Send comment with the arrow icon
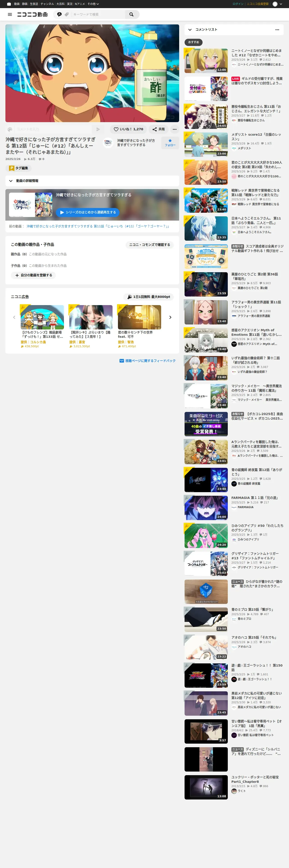This screenshot has height=868, width=289. pos(98,129)
